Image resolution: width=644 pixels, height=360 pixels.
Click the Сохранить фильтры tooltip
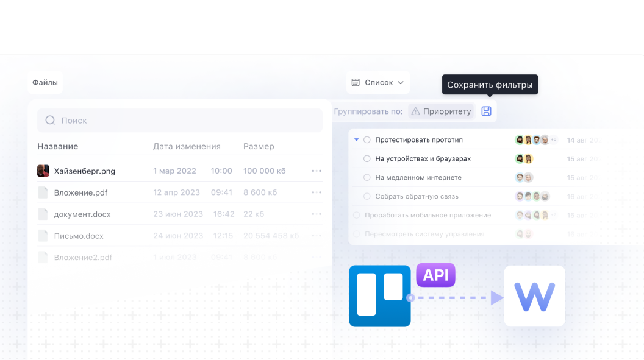point(490,85)
